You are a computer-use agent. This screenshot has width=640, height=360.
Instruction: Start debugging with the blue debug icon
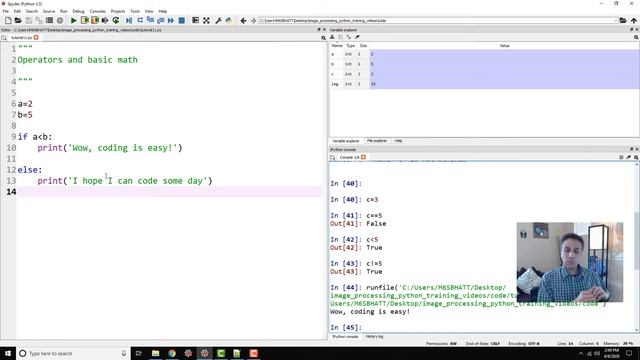click(129, 20)
